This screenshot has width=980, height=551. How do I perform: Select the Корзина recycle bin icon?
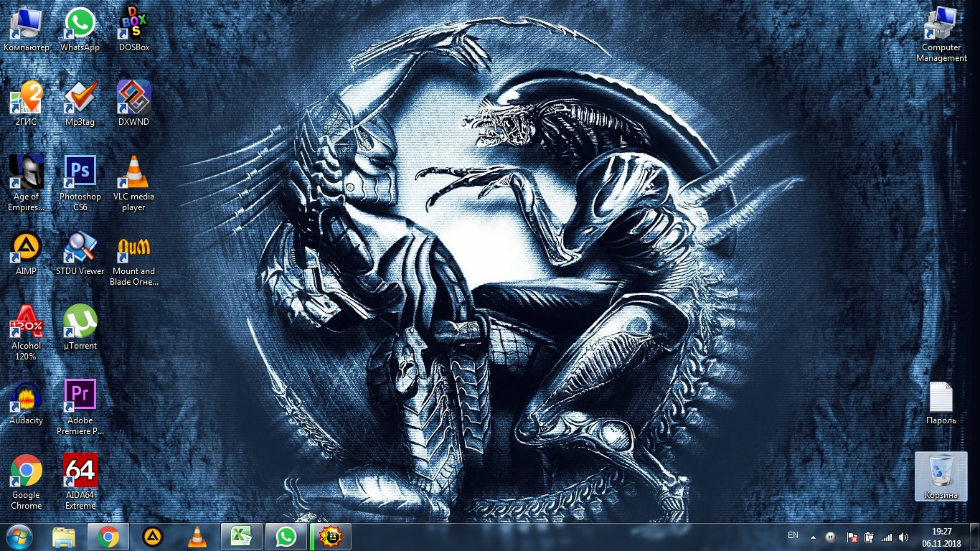tap(941, 476)
